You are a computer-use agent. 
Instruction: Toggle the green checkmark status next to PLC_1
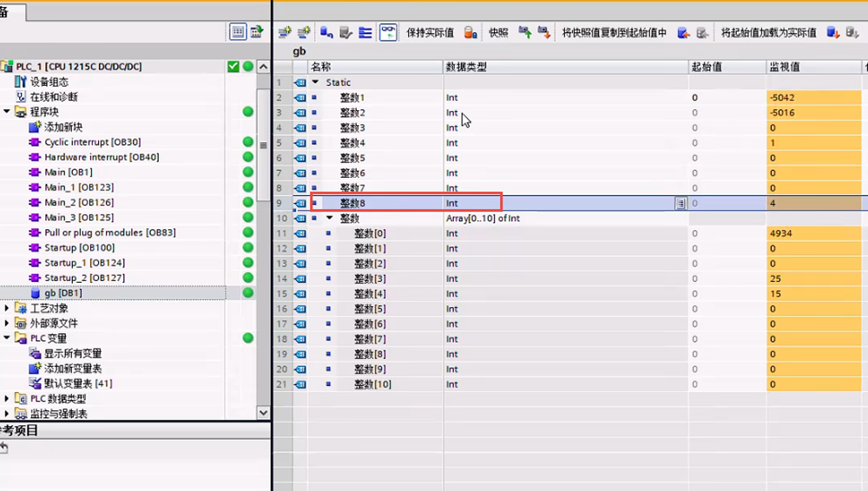(233, 67)
